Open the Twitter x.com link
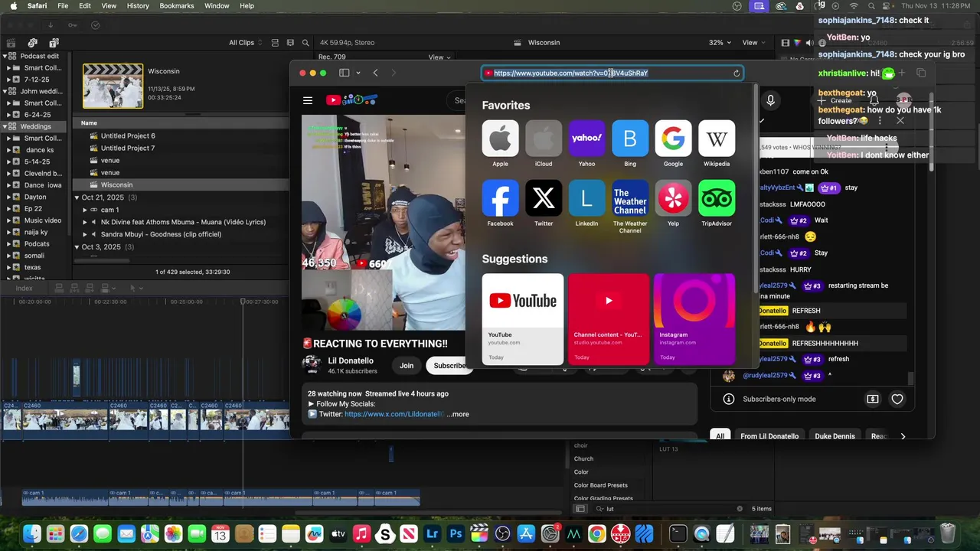 (x=394, y=414)
